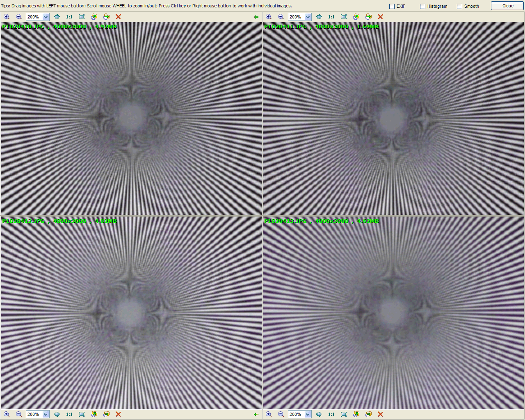Fit P1020413.JPG to its pane
Viewport: 525px width, 420px height.
coord(344,414)
